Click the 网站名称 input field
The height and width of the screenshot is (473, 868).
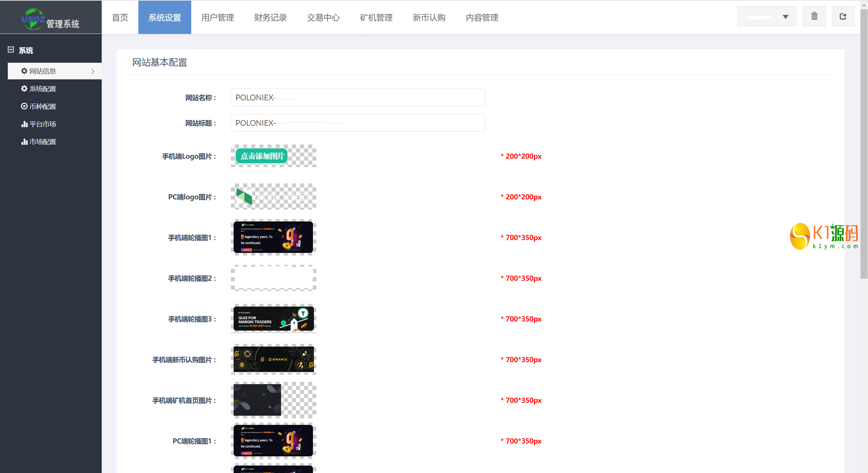357,97
